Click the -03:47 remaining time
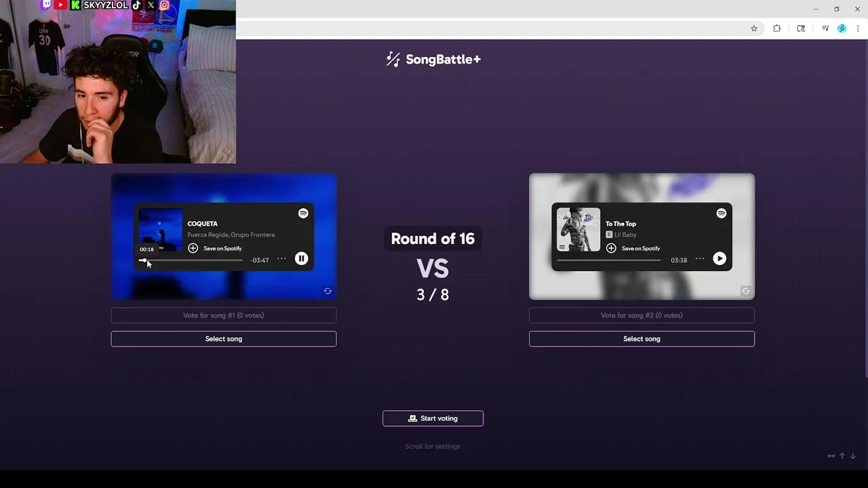Screen dimensions: 868x488 259,260
